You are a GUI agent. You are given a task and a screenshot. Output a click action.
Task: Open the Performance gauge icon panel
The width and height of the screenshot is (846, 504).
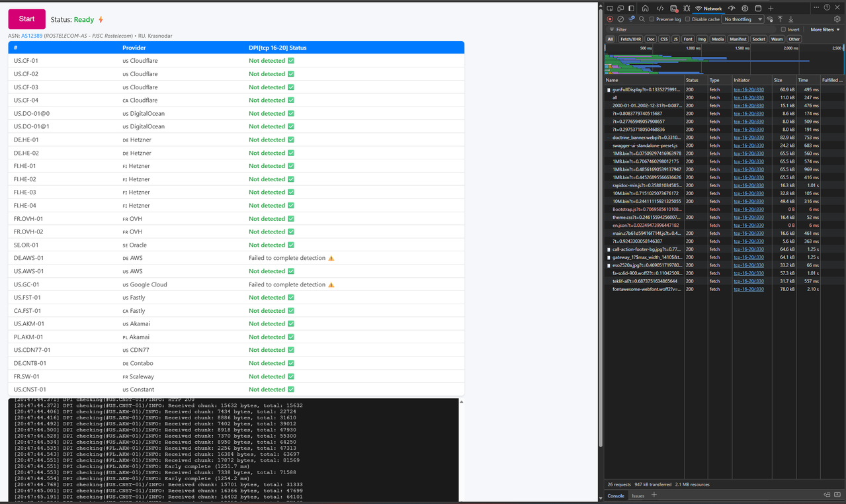point(732,9)
